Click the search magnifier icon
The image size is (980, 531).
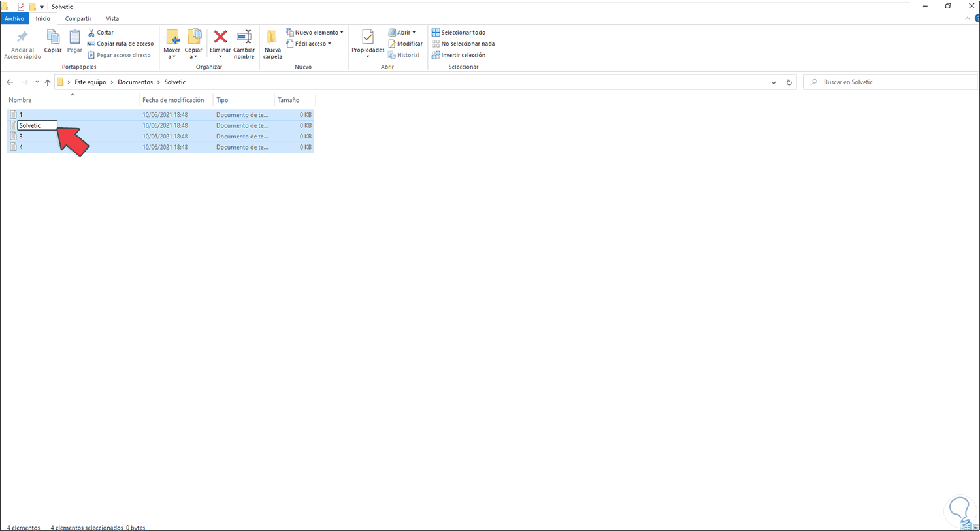click(814, 82)
